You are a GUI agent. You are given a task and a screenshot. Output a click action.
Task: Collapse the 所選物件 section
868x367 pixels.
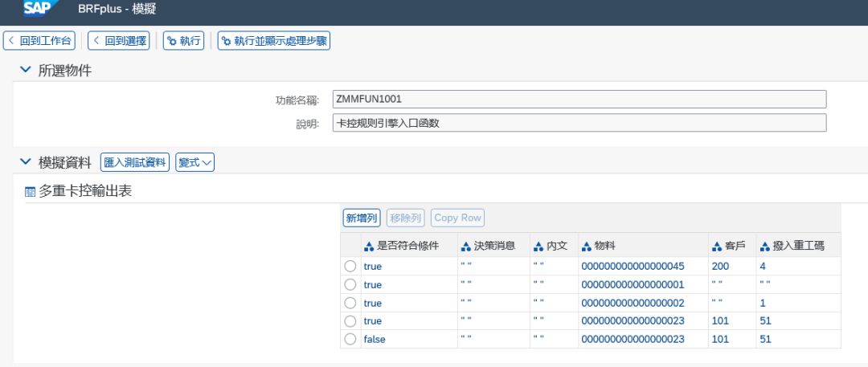(x=25, y=70)
